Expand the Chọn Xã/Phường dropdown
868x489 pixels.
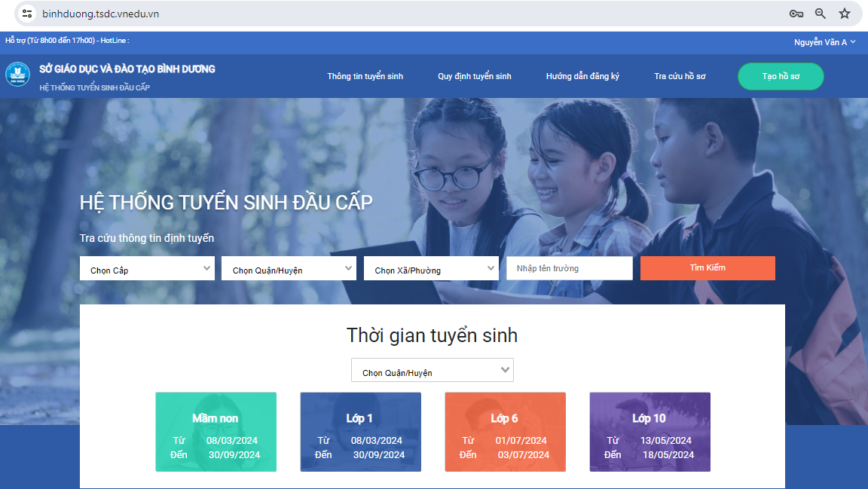(431, 269)
